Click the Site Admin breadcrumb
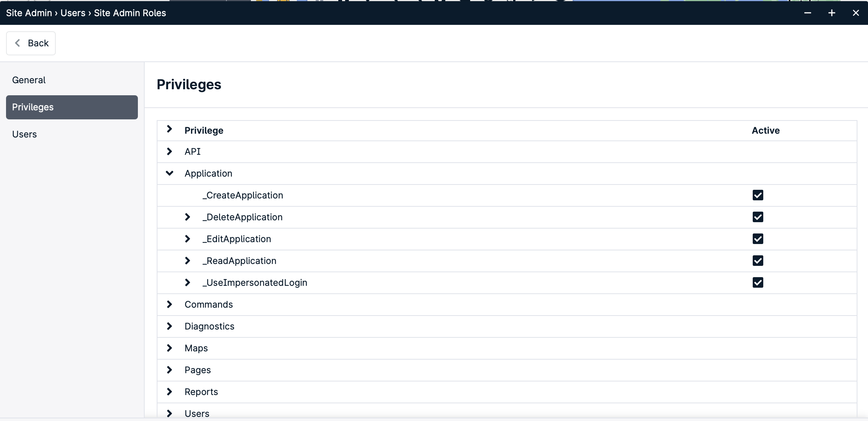The image size is (868, 421). (29, 13)
